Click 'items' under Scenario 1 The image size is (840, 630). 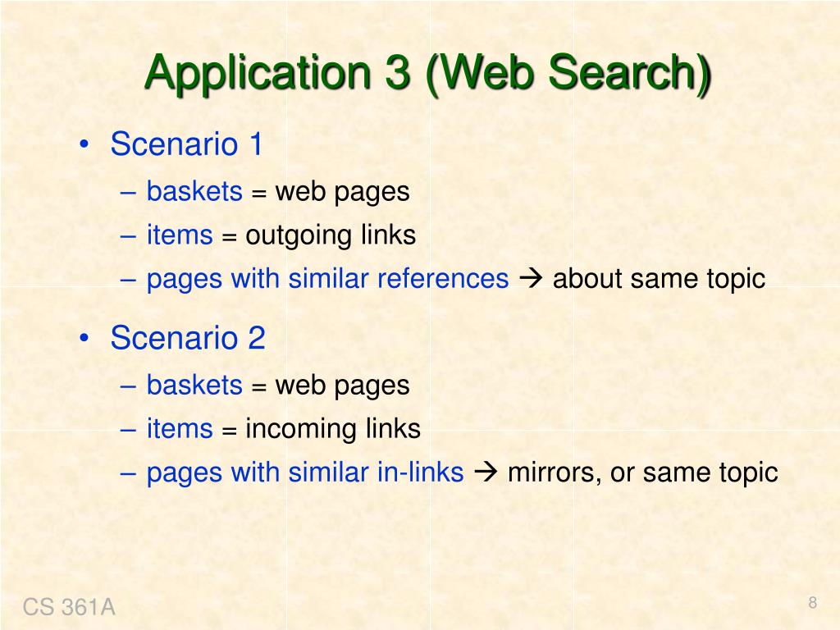(x=180, y=235)
